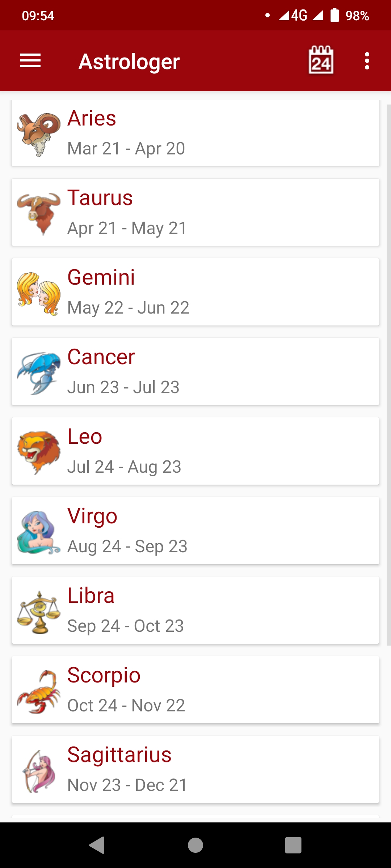Tap the Cancer crab icon
Screen dimensions: 391x868
coord(39,373)
